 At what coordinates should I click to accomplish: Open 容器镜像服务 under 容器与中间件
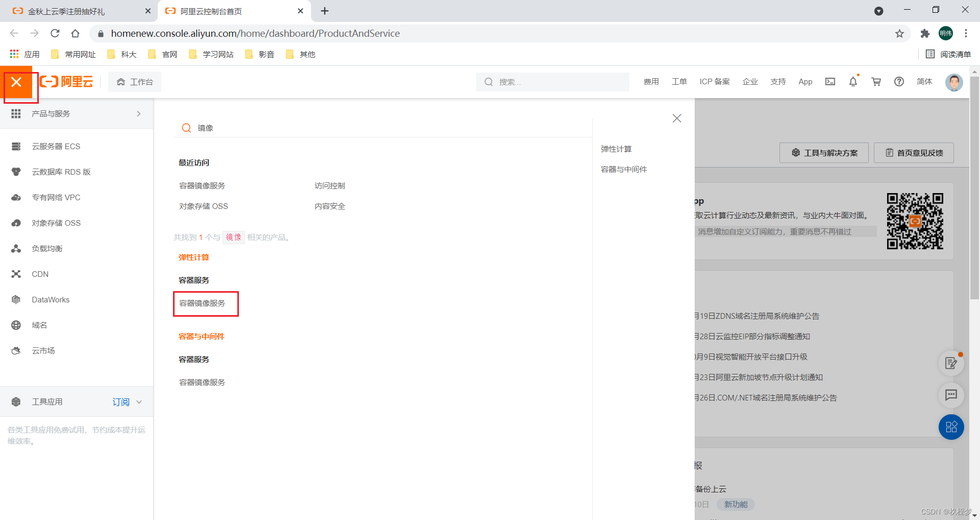click(x=202, y=382)
